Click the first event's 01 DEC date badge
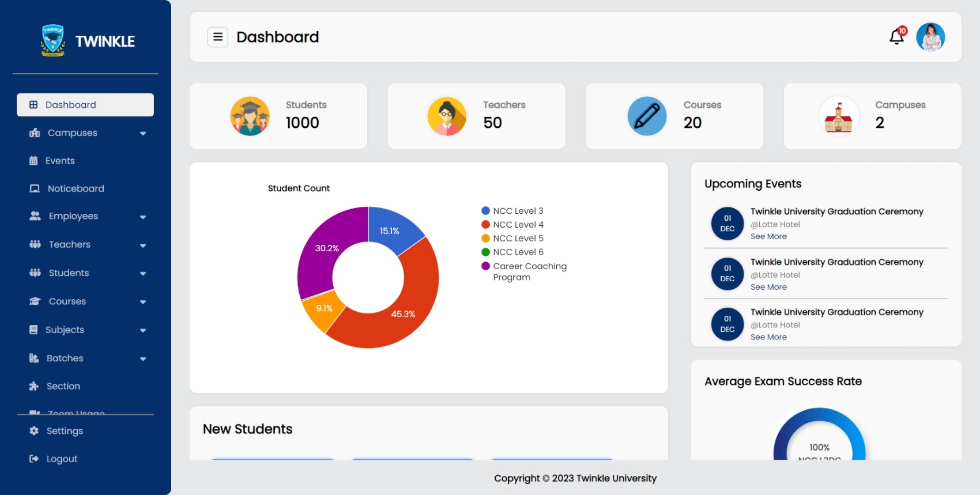The height and width of the screenshot is (495, 980). pyautogui.click(x=728, y=224)
